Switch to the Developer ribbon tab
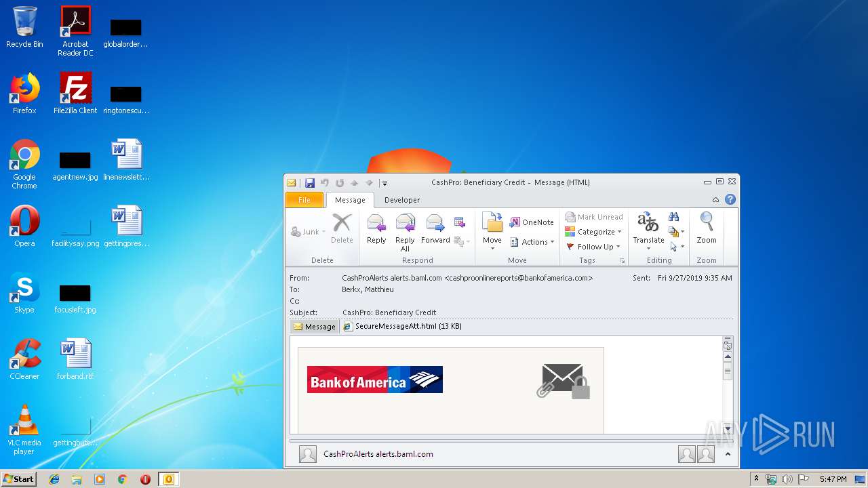Image resolution: width=868 pixels, height=488 pixels. tap(402, 200)
